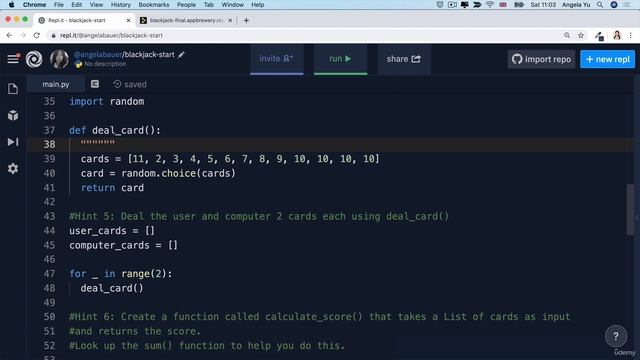Open the Repl.it hamburger menu
This screenshot has height=360, width=640.
point(13,59)
